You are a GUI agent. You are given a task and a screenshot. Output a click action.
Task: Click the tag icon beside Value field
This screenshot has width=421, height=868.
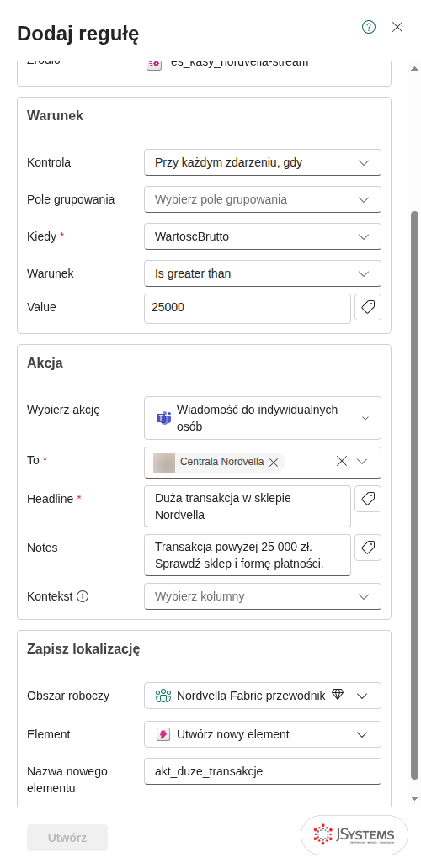click(368, 307)
